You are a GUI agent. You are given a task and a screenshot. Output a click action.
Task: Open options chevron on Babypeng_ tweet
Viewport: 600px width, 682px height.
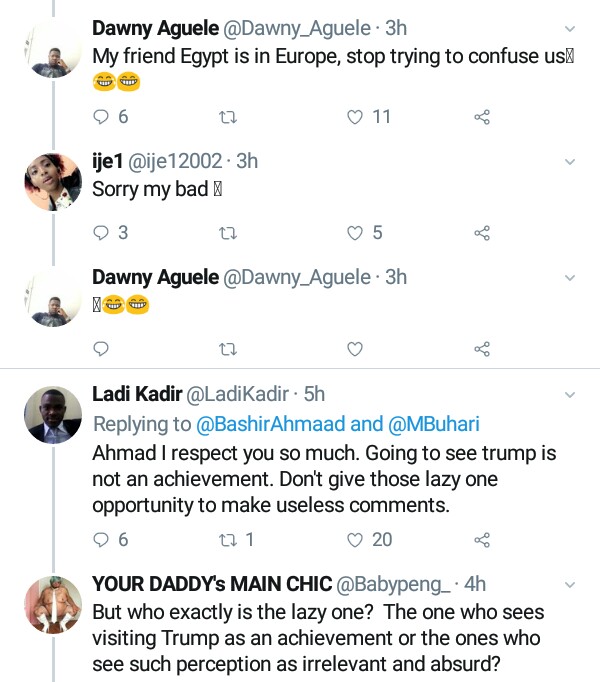(570, 584)
